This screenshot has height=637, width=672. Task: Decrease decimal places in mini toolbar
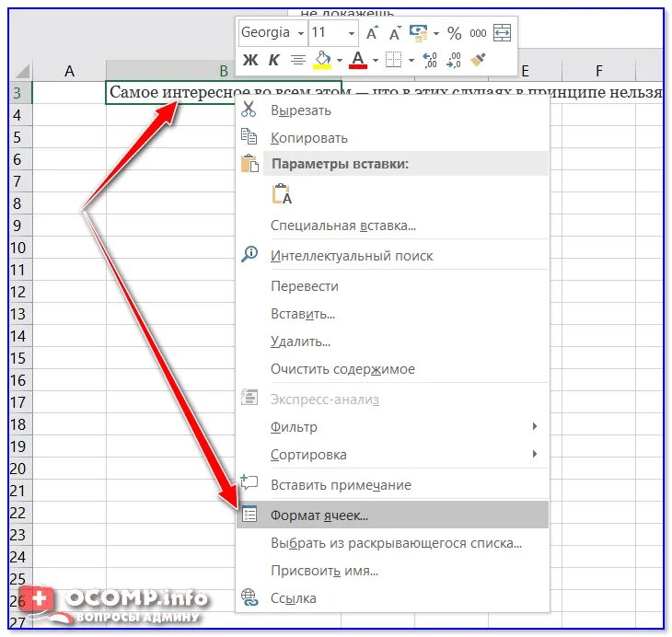[x=454, y=60]
